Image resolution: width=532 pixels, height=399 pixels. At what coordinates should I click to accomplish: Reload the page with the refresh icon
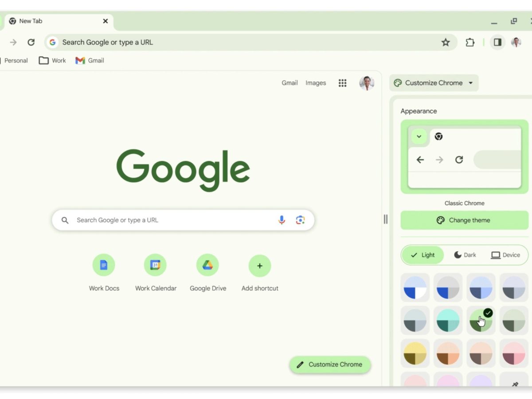31,43
